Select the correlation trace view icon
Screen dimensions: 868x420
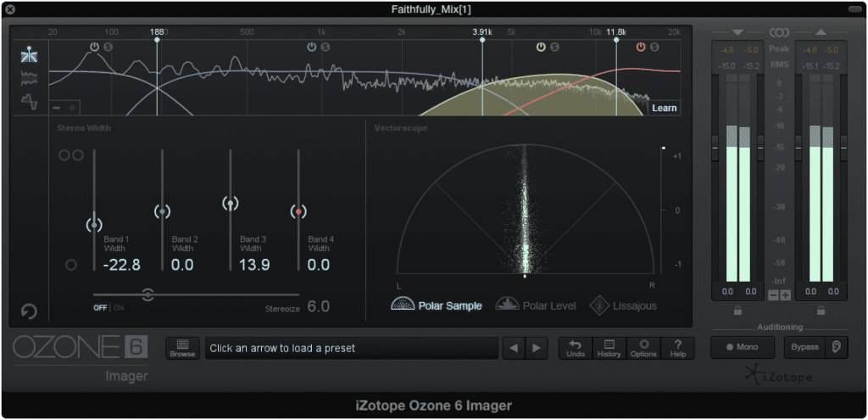[x=29, y=102]
